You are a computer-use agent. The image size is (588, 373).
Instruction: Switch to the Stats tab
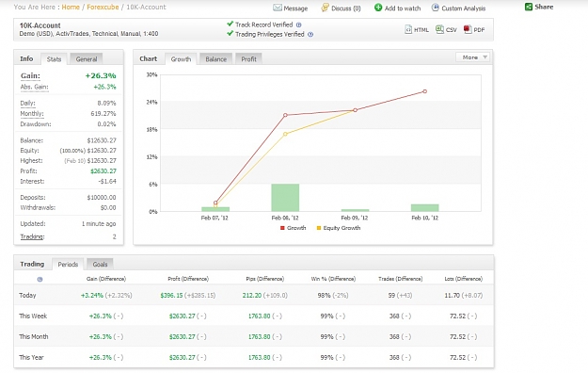(54, 59)
